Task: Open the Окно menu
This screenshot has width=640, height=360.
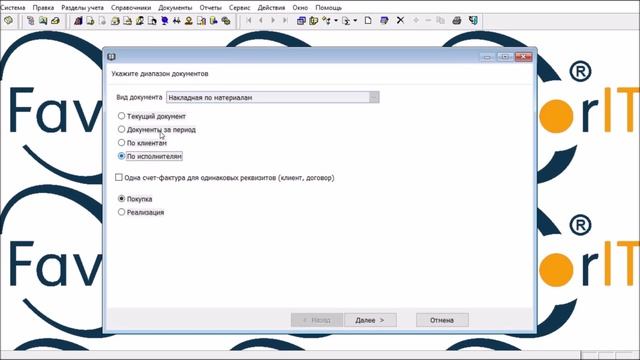Action: click(x=300, y=7)
